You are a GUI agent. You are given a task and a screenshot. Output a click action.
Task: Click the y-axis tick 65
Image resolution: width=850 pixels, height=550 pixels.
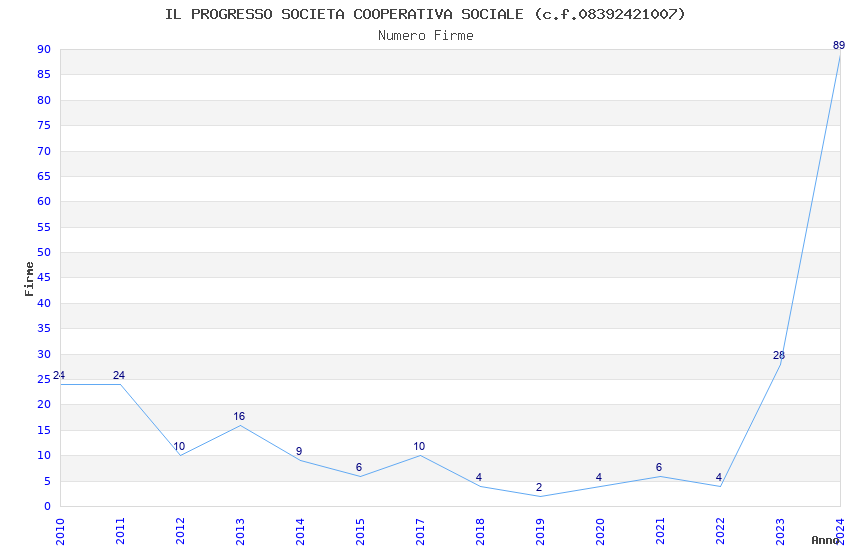click(x=44, y=176)
